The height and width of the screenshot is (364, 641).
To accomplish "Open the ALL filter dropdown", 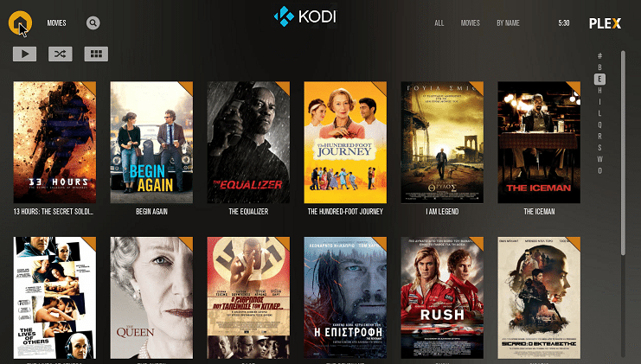I will 439,23.
